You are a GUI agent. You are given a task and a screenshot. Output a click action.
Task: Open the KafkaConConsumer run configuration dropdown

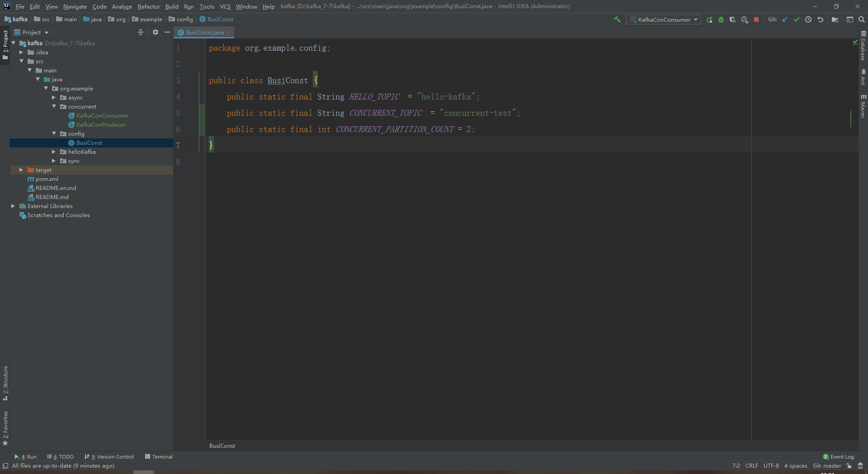point(664,19)
